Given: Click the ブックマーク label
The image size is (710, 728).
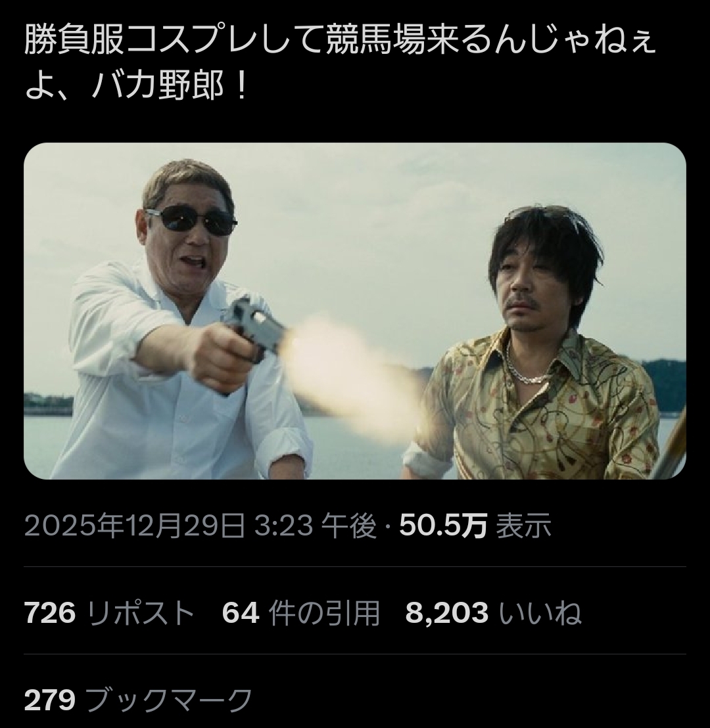Looking at the screenshot, I should [169, 700].
